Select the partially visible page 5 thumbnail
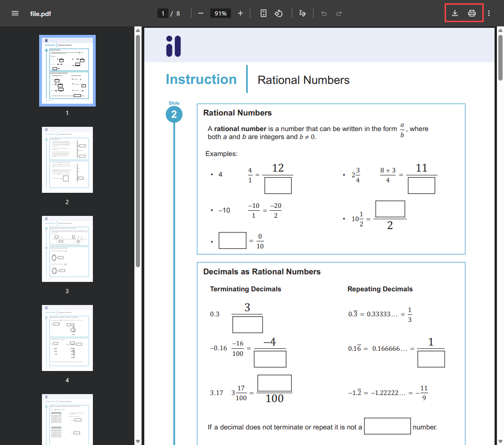 pyautogui.click(x=67, y=419)
